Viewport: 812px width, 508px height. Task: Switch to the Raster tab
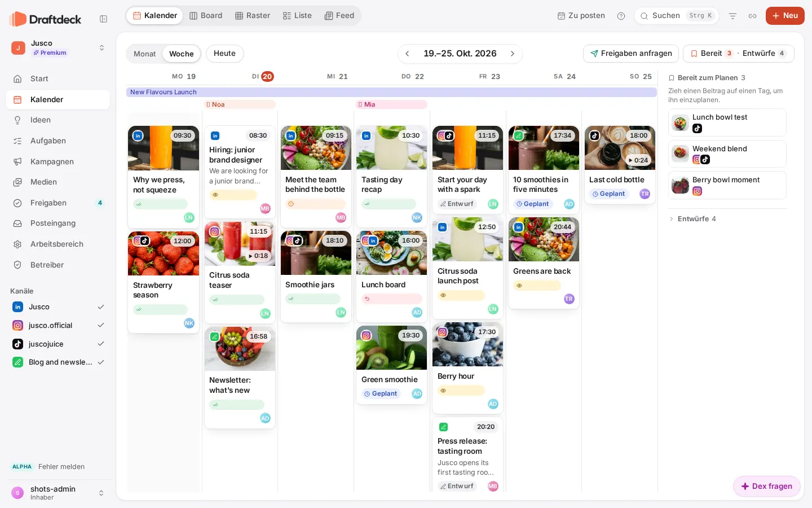(x=253, y=16)
